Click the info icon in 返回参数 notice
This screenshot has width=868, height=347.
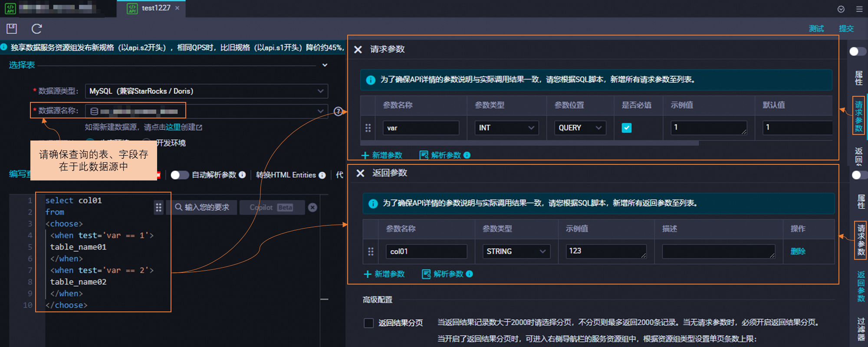pos(373,203)
